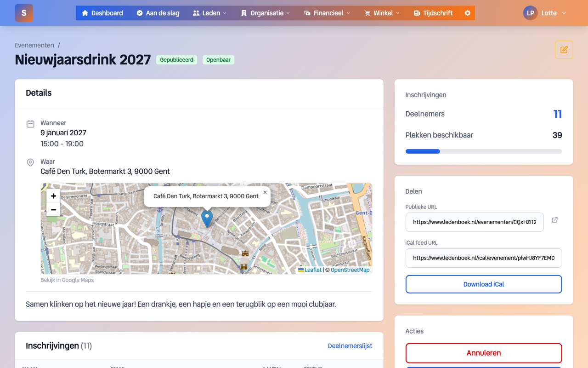Expand the Organisatie dropdown chevron
Image resolution: width=588 pixels, height=368 pixels.
[x=288, y=13]
